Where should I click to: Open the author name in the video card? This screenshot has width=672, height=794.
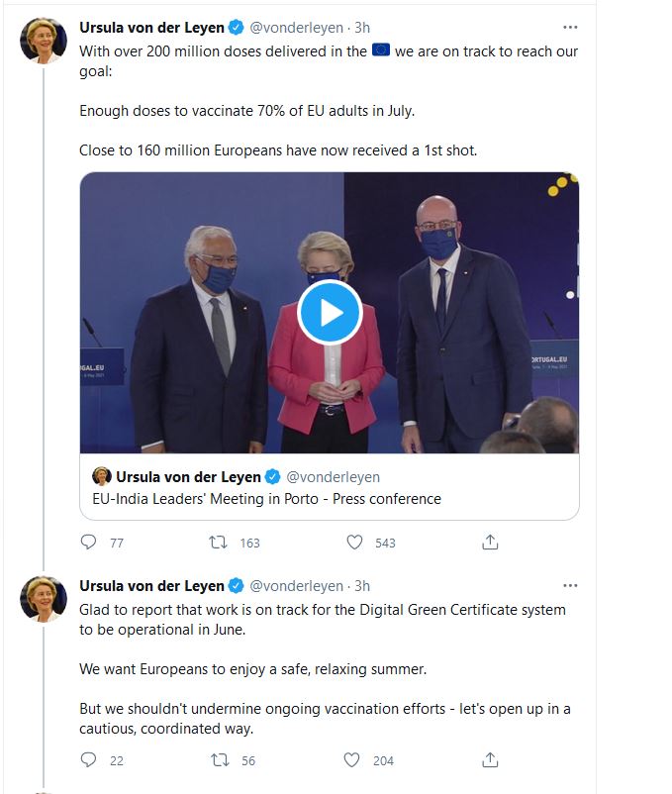pos(188,476)
